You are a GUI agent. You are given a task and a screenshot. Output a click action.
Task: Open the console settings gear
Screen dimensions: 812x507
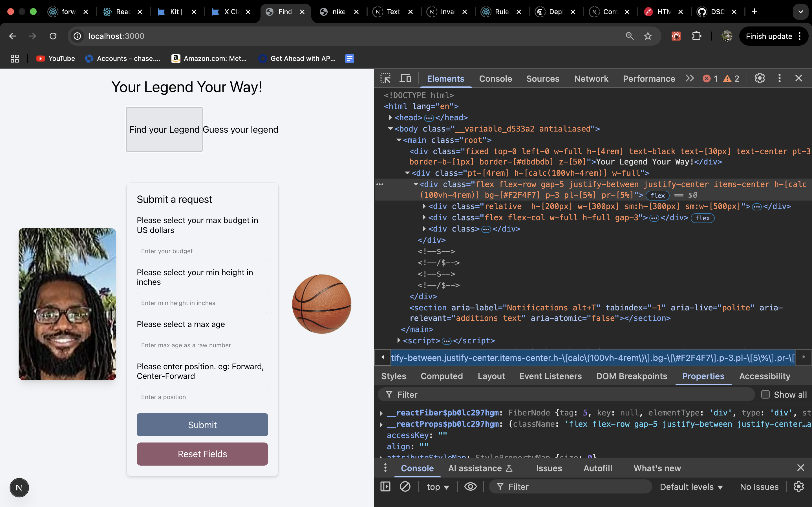coord(798,486)
